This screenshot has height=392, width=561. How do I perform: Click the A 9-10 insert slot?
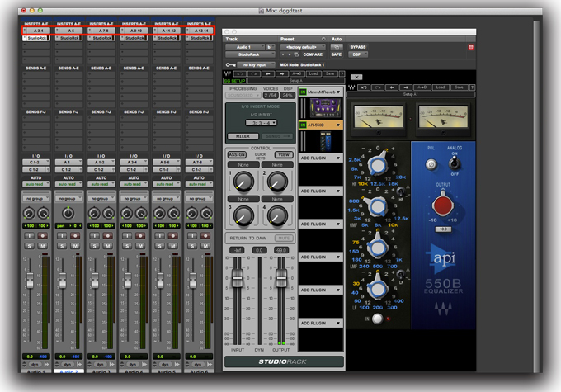tap(134, 31)
